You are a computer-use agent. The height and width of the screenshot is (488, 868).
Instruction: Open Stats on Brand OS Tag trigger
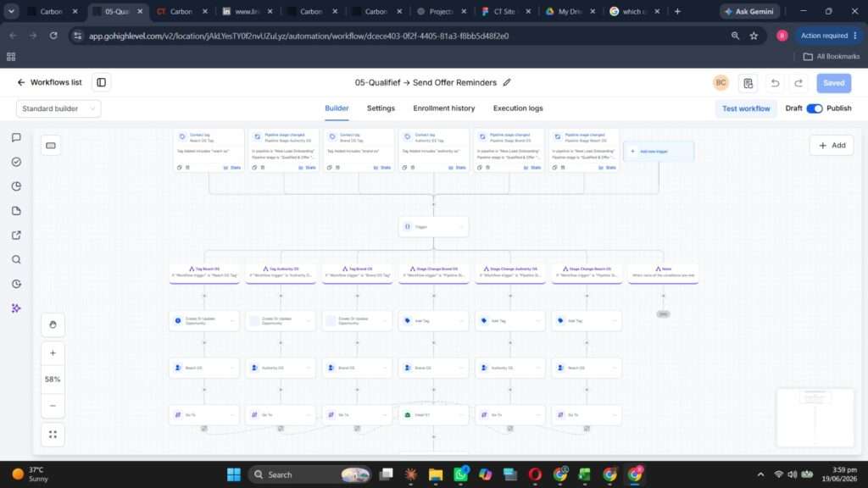382,167
